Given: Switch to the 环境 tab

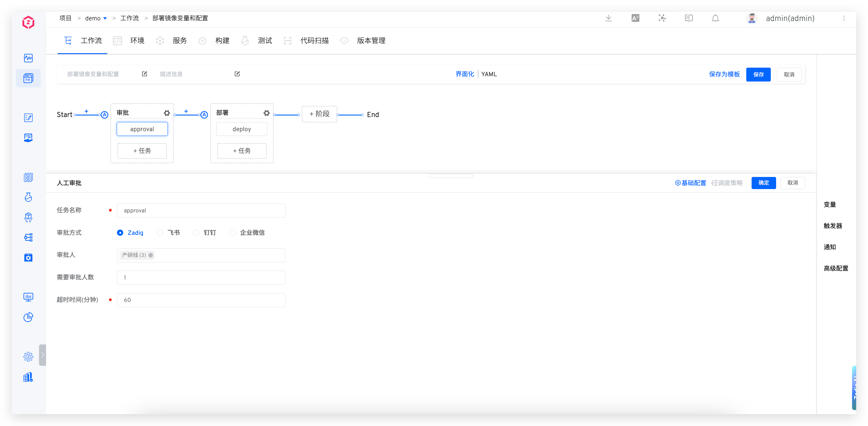Looking at the screenshot, I should [137, 40].
